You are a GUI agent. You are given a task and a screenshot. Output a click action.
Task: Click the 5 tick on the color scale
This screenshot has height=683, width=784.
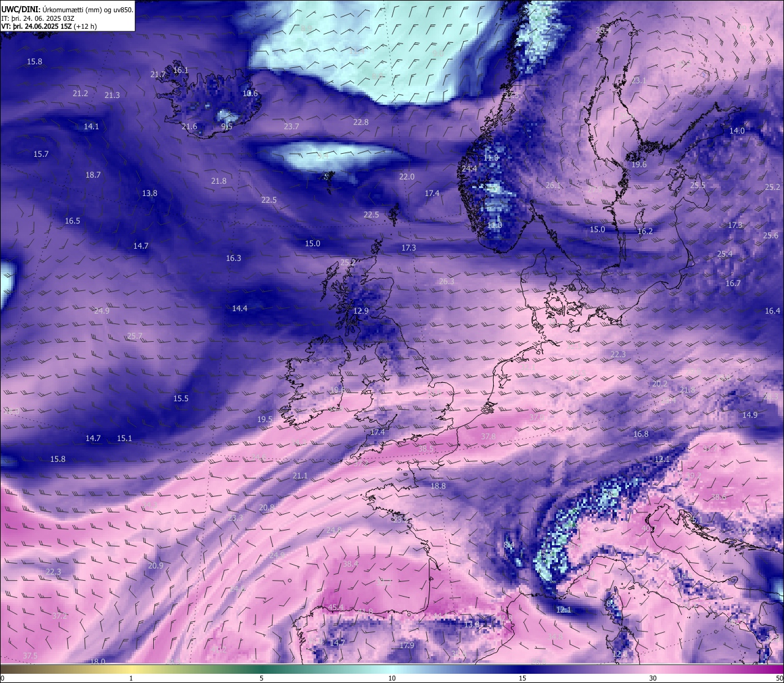[x=262, y=678]
